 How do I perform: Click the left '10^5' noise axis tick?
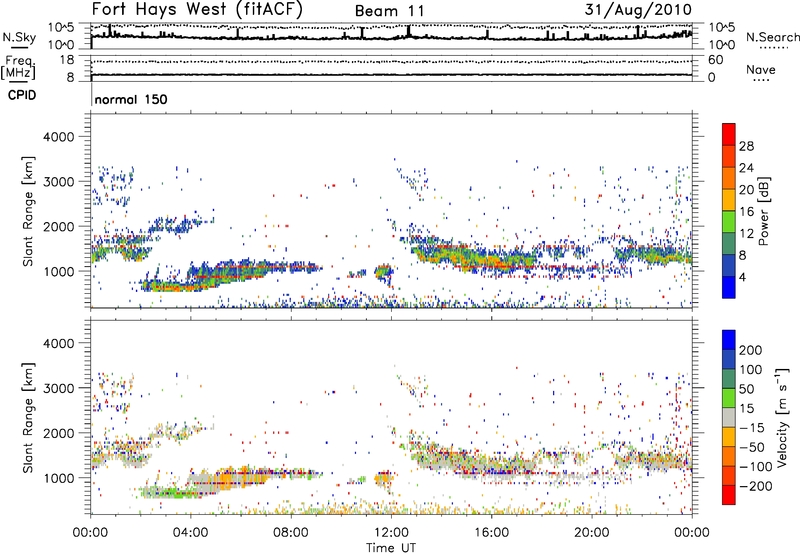61,27
